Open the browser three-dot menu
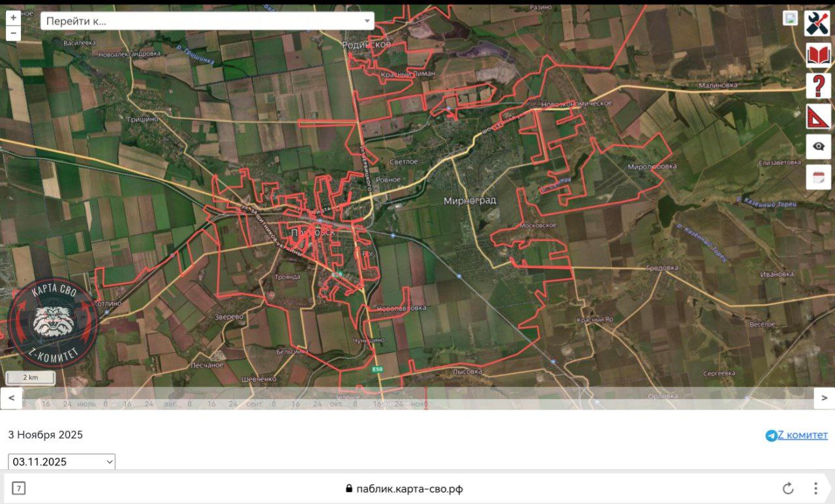 point(815,488)
